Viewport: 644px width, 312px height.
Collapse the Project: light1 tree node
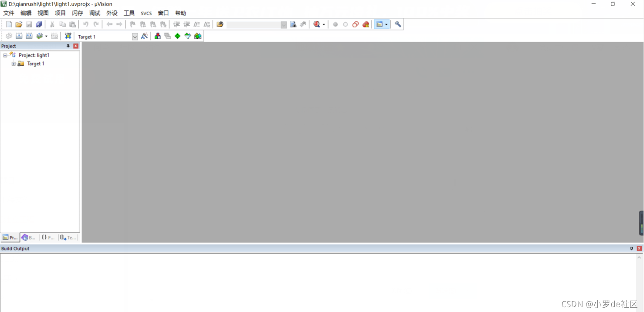pos(5,55)
